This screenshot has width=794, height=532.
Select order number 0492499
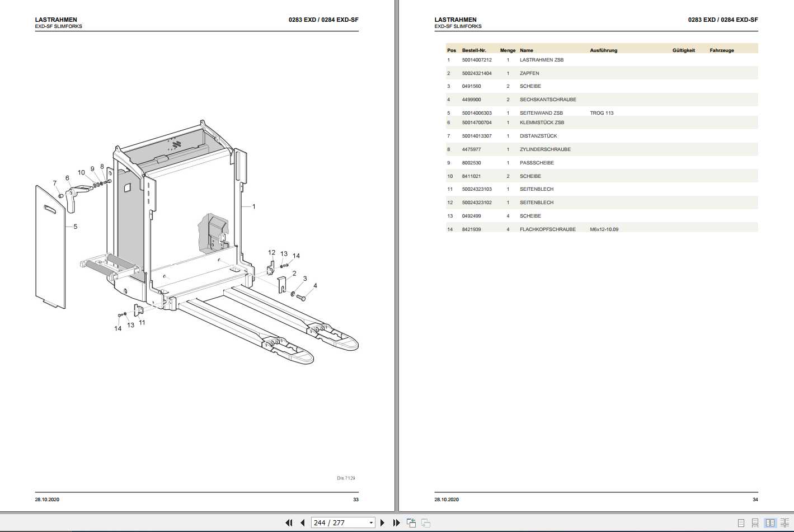[x=471, y=216]
